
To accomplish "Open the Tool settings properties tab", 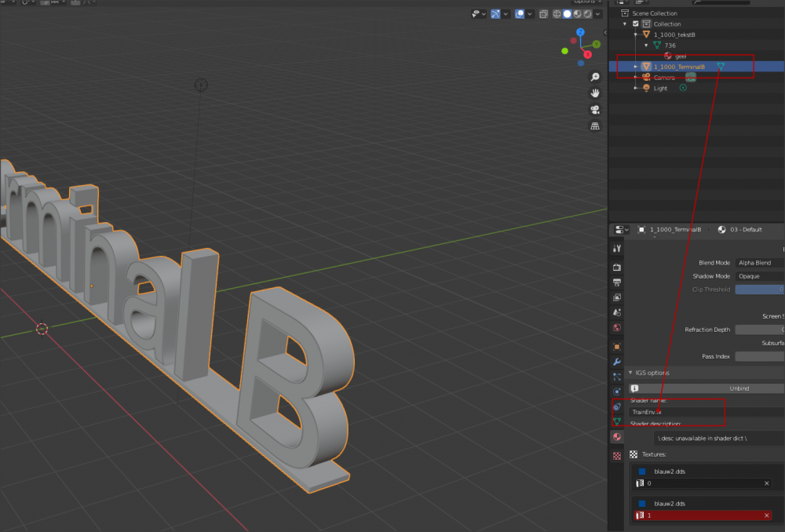I will tap(617, 249).
